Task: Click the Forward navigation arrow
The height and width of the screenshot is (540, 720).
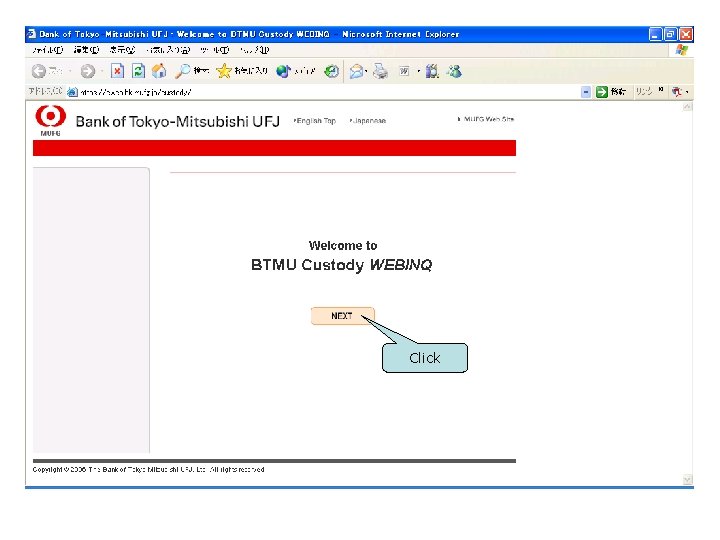Action: click(x=87, y=71)
